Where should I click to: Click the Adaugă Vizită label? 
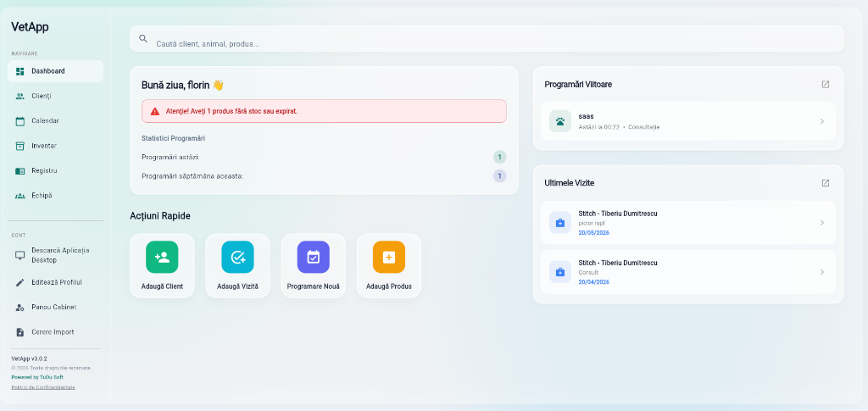[237, 287]
